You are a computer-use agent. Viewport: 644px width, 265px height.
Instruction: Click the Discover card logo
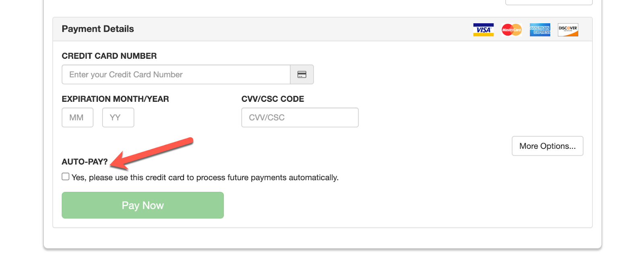[568, 30]
